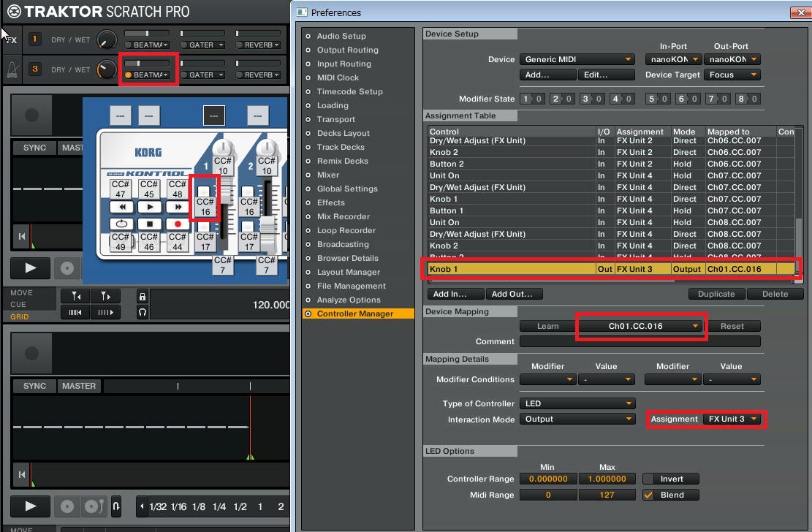Open the Device Target Focus dropdown
The image size is (812, 532).
(732, 75)
